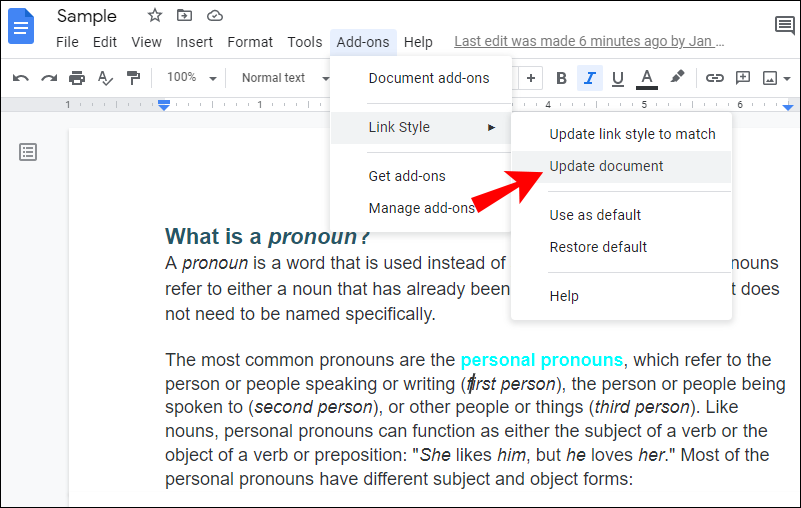Image resolution: width=801 pixels, height=508 pixels.
Task: Open the Help menu in menu bar
Action: (418, 42)
